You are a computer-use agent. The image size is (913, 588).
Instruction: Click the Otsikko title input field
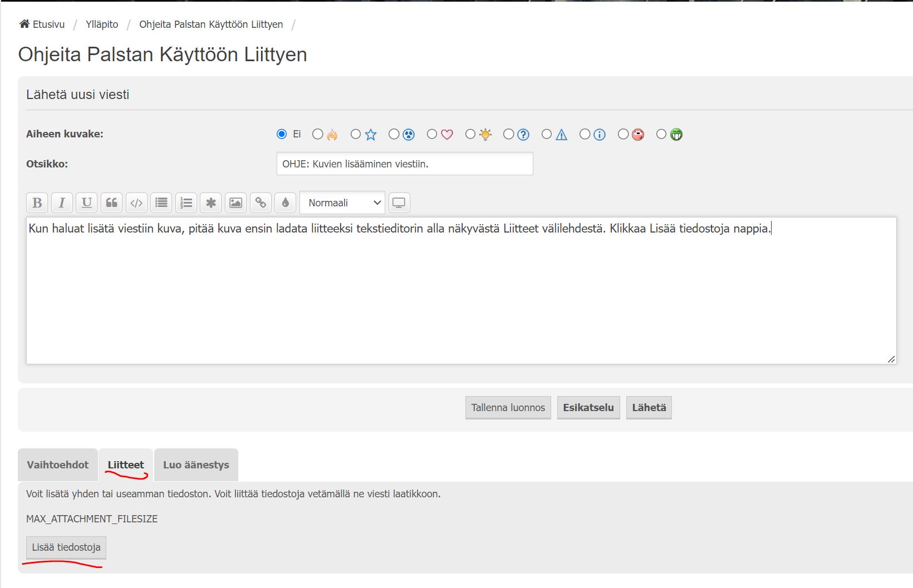point(405,164)
